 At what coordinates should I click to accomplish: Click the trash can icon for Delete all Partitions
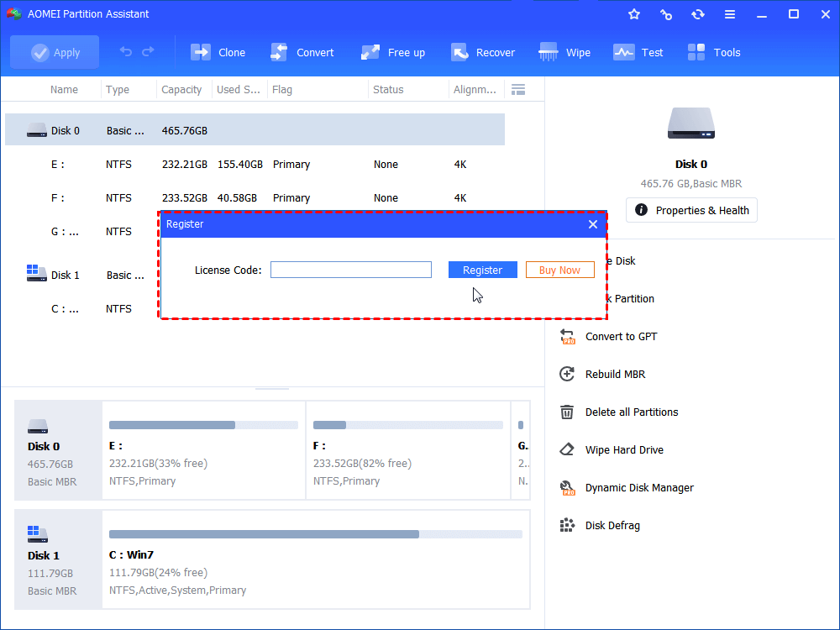pyautogui.click(x=567, y=412)
